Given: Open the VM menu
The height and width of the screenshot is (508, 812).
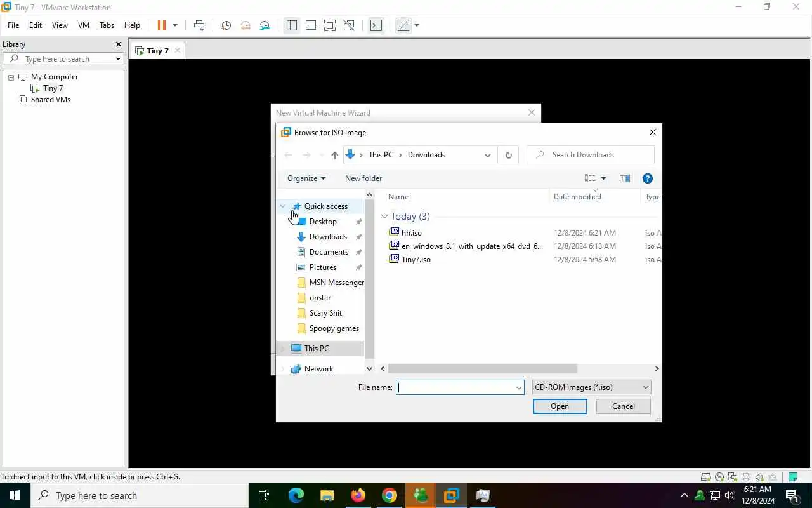Looking at the screenshot, I should point(84,25).
